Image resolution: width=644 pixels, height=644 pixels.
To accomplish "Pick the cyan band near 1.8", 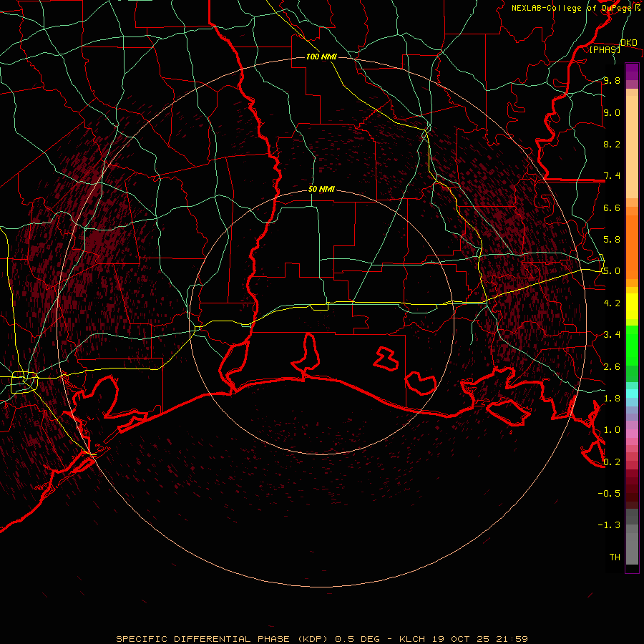I will 632,394.
